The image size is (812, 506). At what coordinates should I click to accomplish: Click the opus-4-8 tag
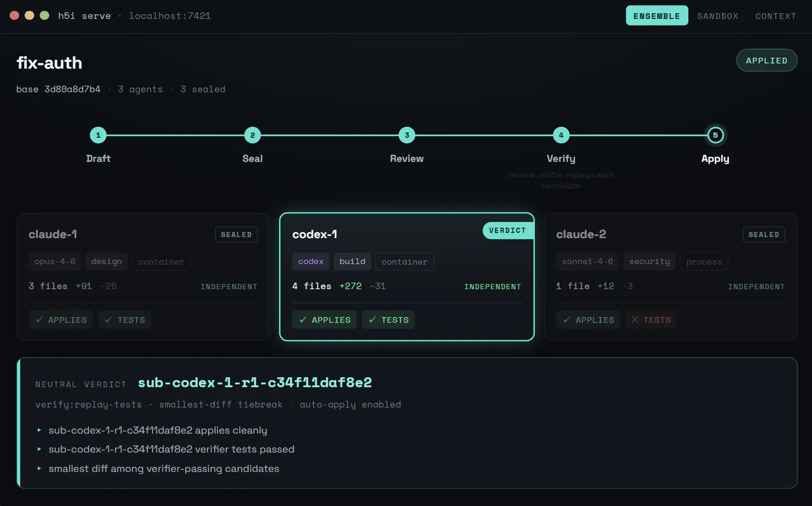point(55,261)
